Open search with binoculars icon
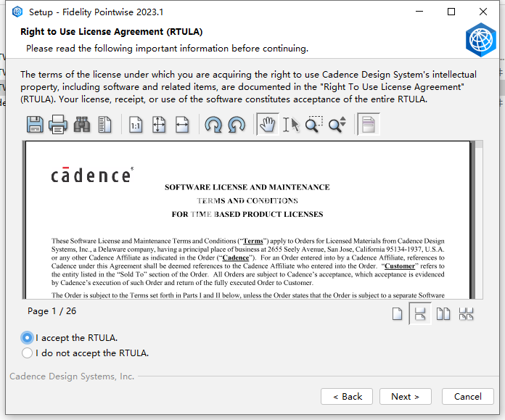Screen dimensions: 505x420 (x=82, y=125)
